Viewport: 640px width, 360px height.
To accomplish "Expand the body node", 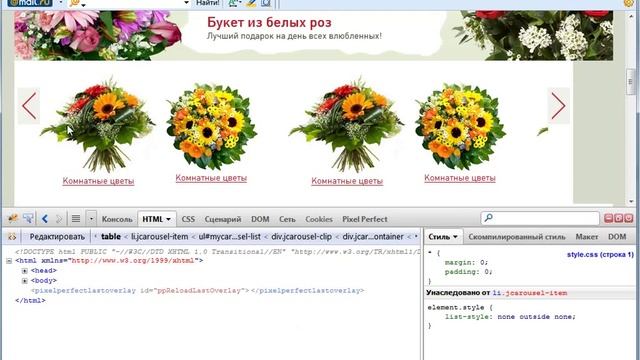I will (x=24, y=281).
